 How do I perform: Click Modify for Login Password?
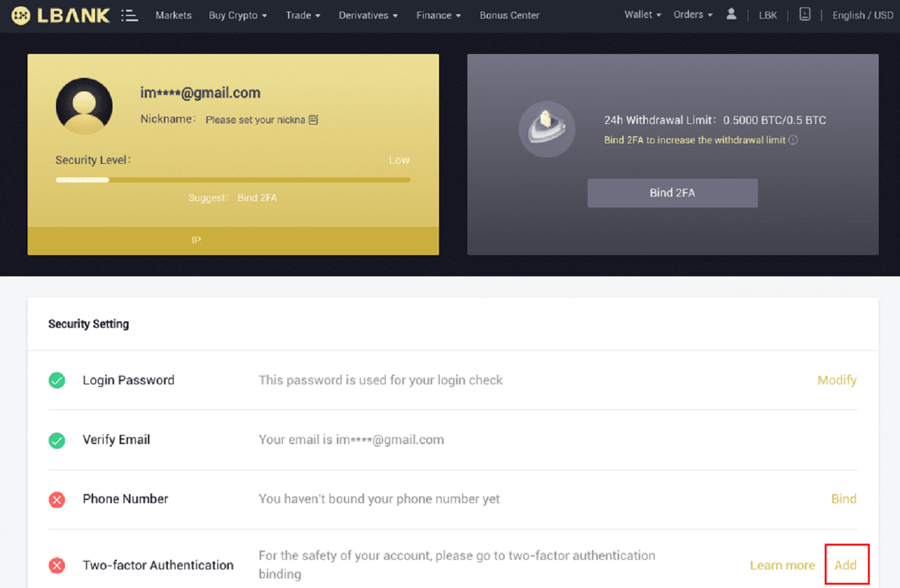pyautogui.click(x=837, y=380)
